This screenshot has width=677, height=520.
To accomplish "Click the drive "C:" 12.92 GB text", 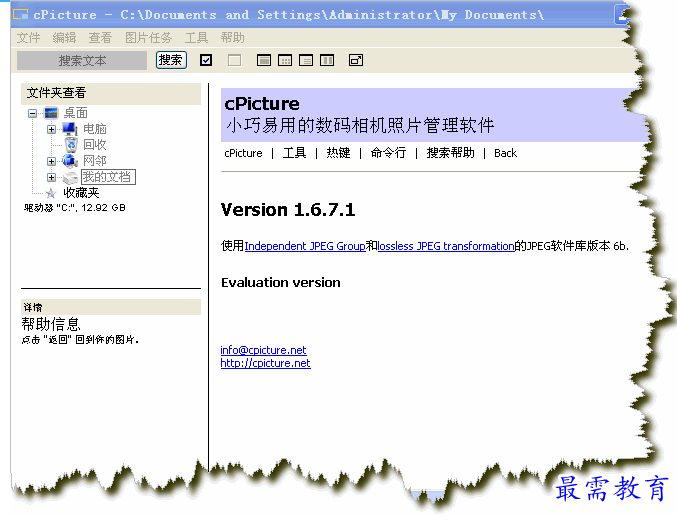I will point(75,208).
